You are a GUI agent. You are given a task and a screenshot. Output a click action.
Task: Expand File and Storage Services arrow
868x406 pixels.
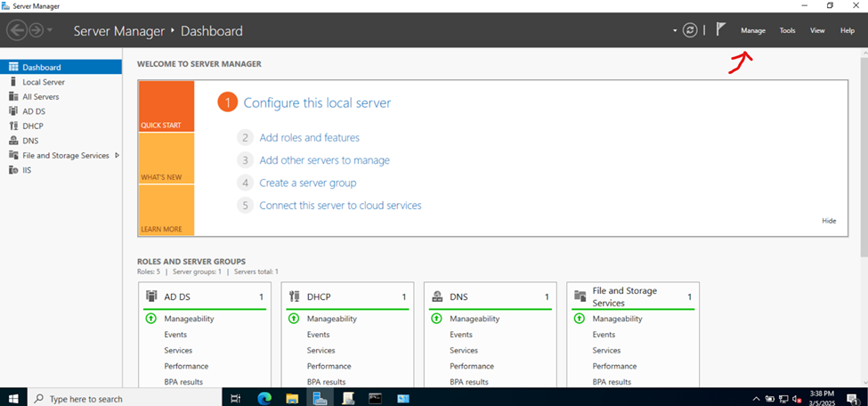click(x=117, y=156)
